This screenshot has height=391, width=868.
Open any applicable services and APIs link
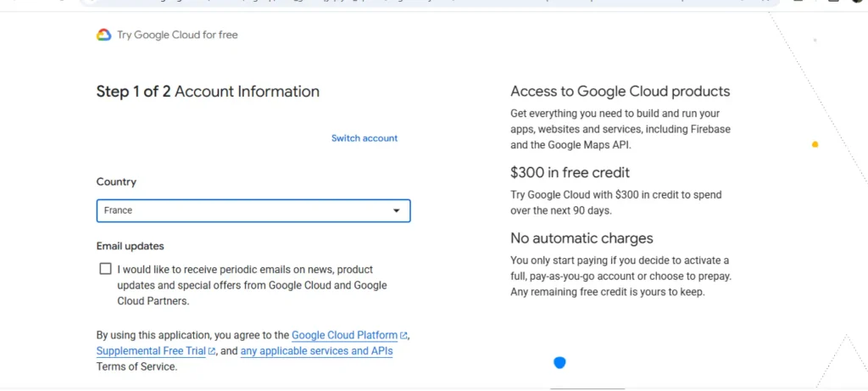pos(316,351)
